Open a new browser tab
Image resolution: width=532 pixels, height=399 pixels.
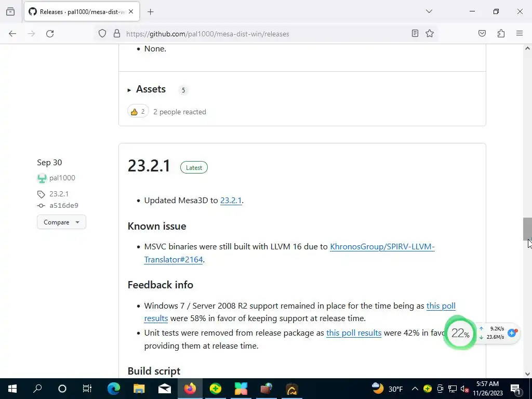(151, 12)
